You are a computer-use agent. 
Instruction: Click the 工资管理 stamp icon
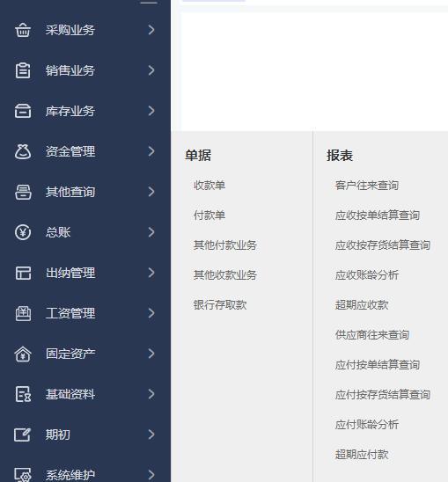point(23,313)
